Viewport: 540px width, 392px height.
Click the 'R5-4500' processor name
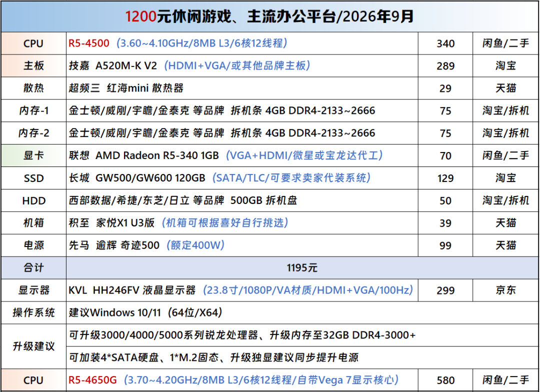click(89, 43)
